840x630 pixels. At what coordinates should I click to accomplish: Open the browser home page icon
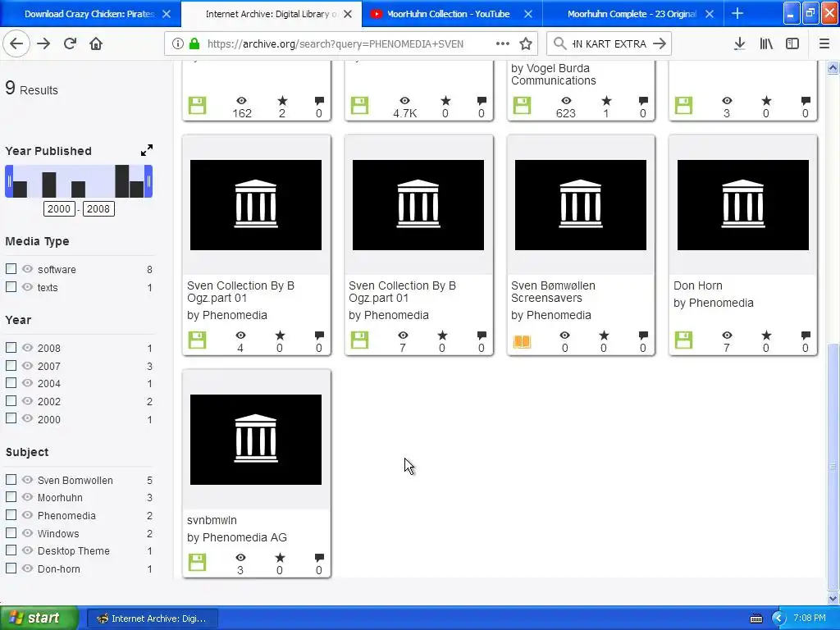[96, 43]
